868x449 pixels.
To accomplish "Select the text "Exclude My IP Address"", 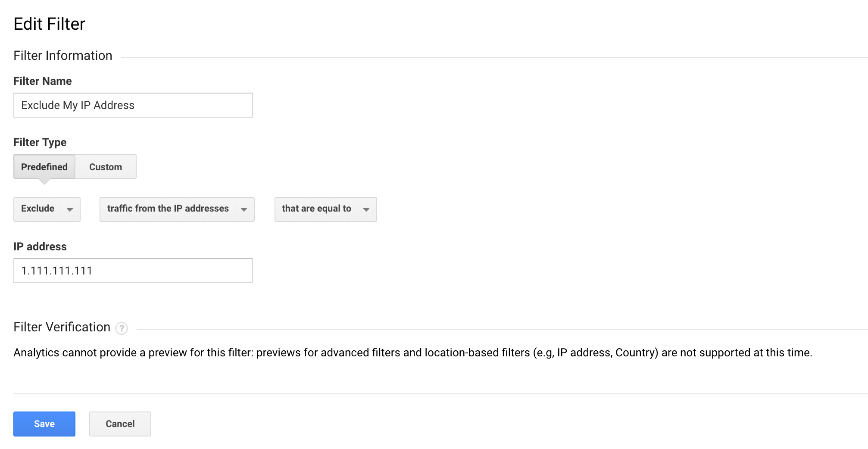I will point(78,105).
